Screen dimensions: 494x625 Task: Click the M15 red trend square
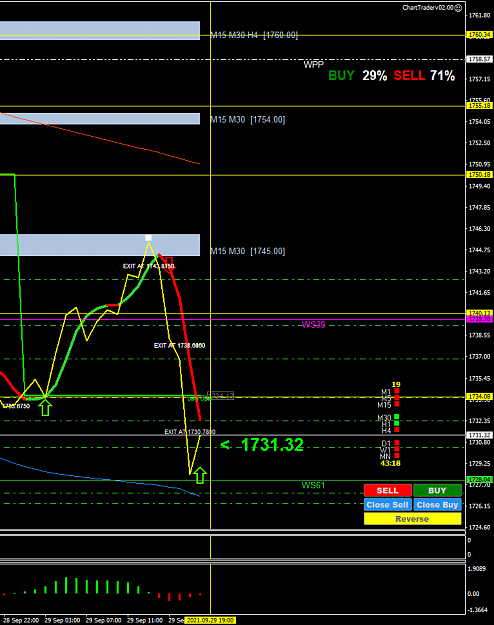click(397, 404)
